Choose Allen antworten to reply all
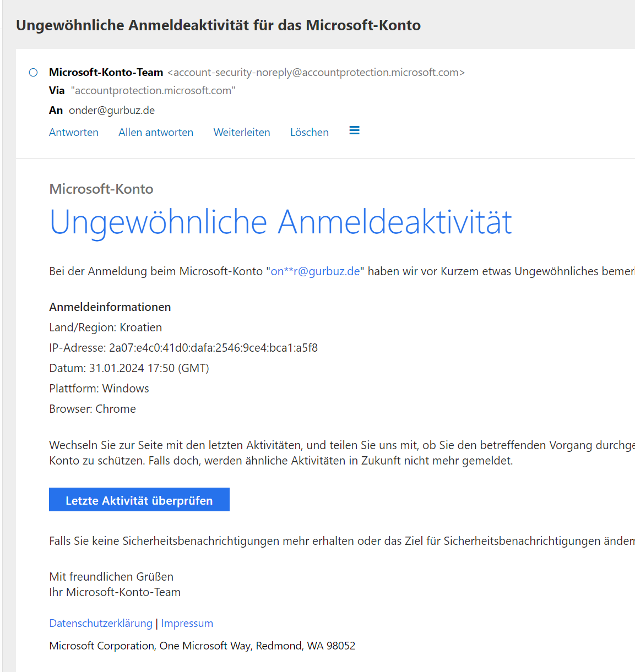Image resolution: width=635 pixels, height=672 pixels. pyautogui.click(x=156, y=132)
